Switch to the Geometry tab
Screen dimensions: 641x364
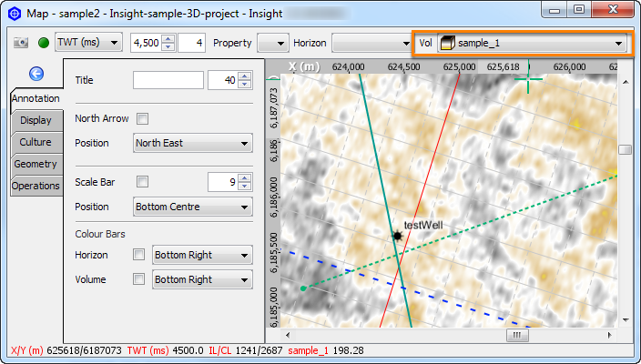36,164
